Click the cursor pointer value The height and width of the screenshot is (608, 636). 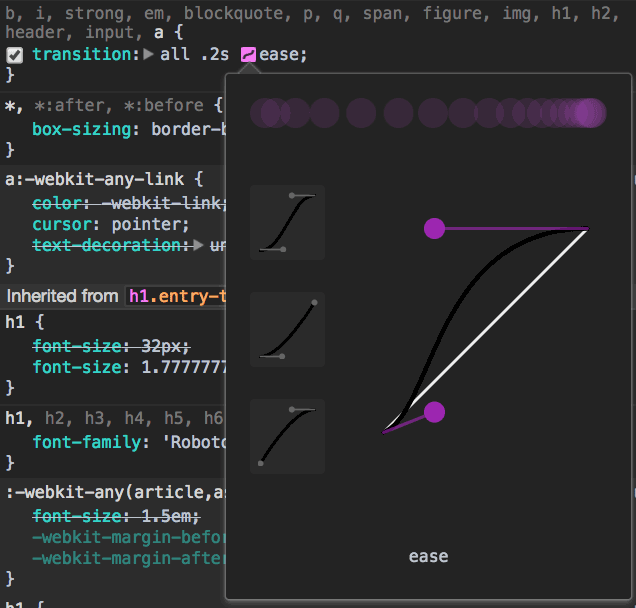coord(153,224)
